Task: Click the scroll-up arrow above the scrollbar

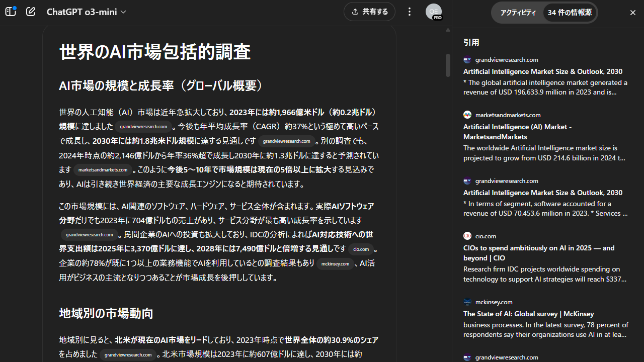Action: (x=448, y=30)
